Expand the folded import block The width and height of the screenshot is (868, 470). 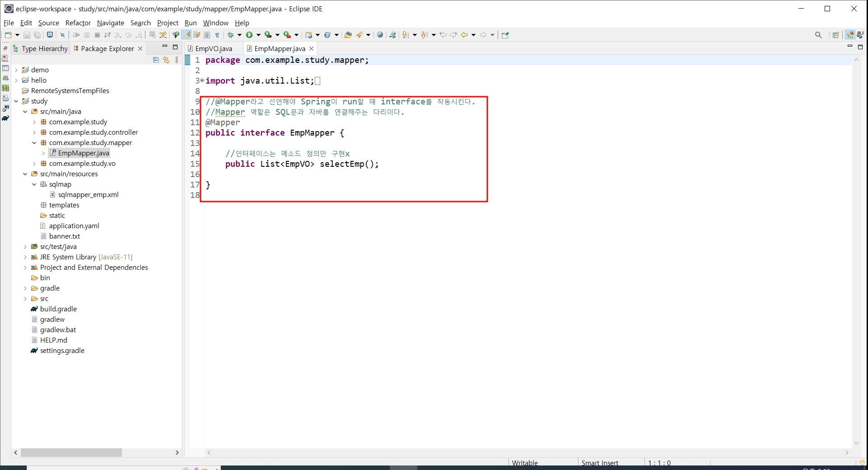(202, 80)
